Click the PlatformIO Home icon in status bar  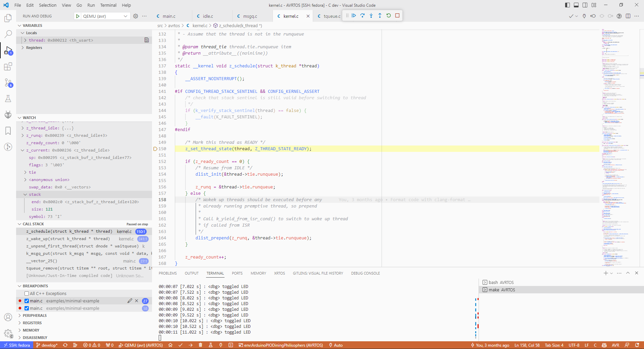(x=170, y=345)
